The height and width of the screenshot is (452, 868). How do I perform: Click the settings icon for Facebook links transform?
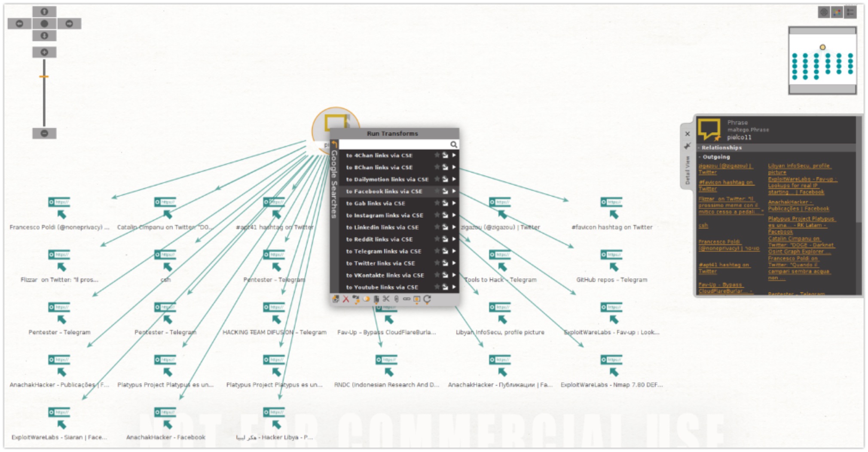click(445, 191)
